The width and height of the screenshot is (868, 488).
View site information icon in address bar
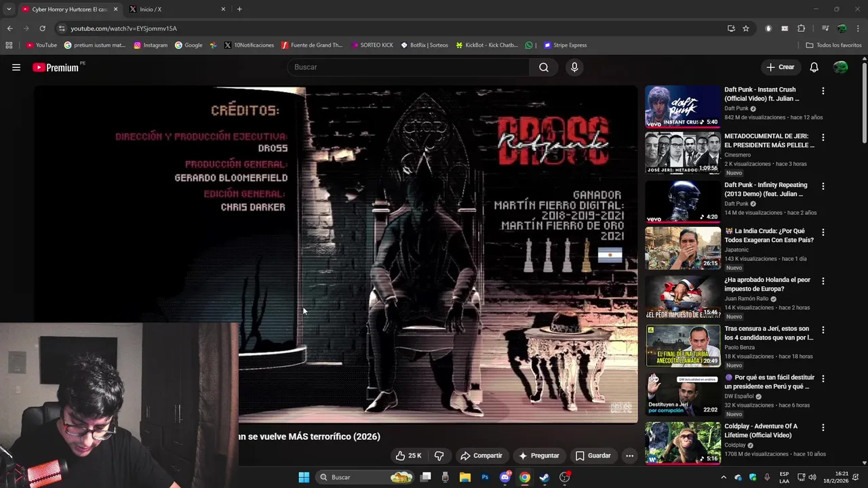coord(62,28)
